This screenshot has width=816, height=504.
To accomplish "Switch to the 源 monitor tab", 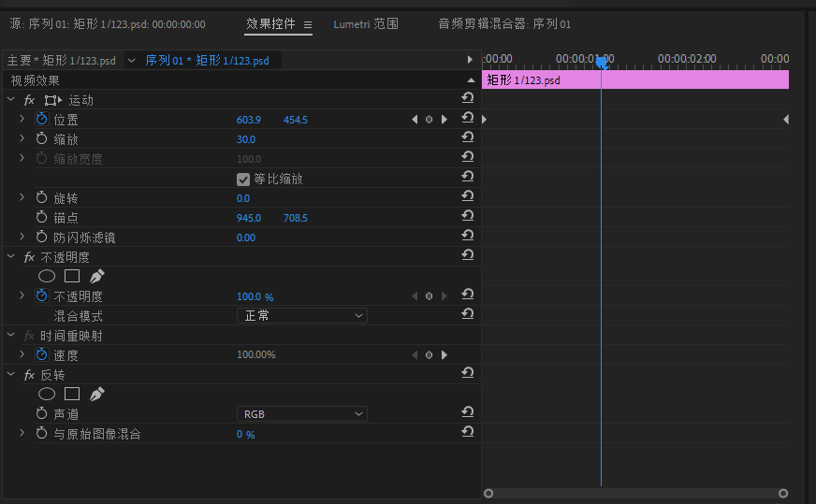I will pyautogui.click(x=108, y=24).
